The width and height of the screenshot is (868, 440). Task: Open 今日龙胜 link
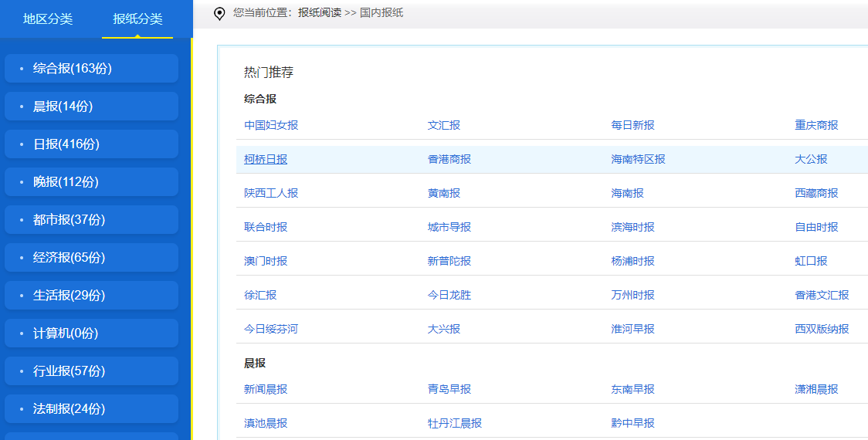pos(449,295)
